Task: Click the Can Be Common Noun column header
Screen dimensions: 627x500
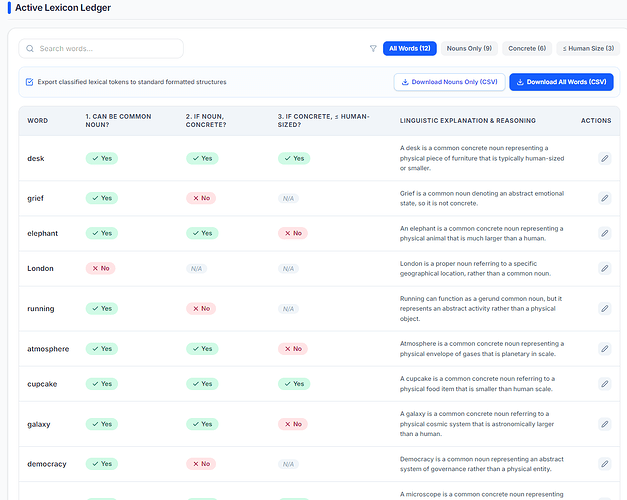Action: tap(118, 121)
